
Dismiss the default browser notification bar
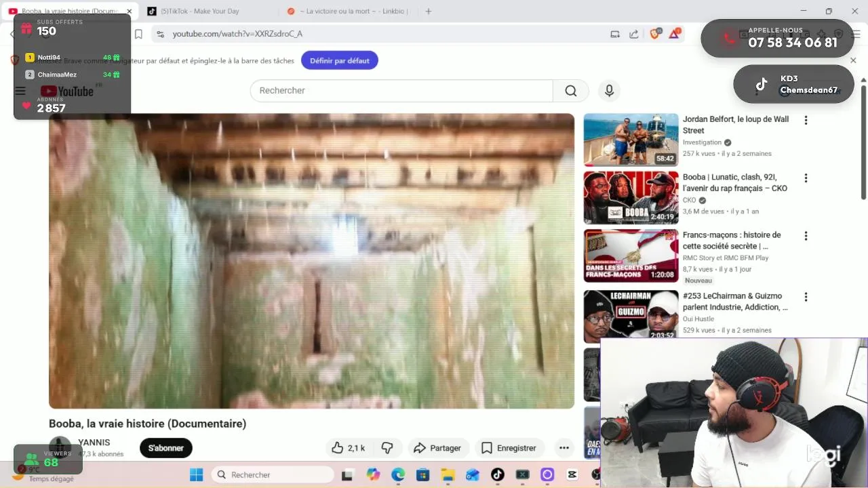click(853, 60)
